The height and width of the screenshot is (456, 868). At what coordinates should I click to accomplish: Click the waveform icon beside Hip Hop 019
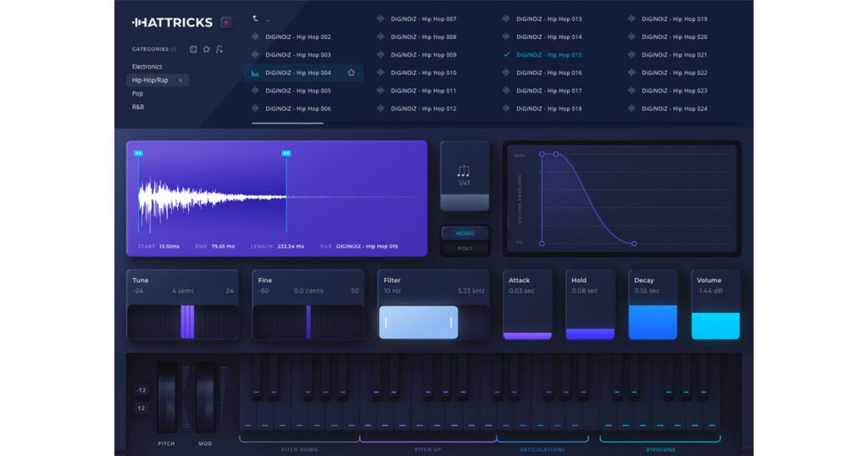(x=632, y=19)
